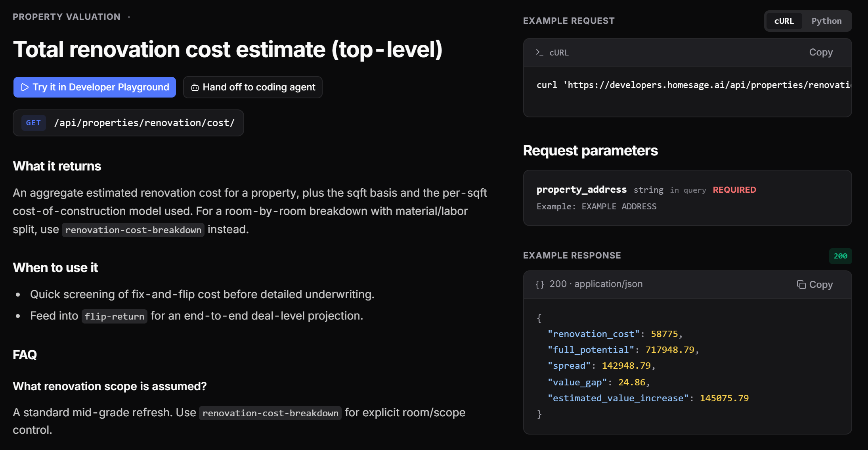Click the "renovation_cost": 58775 line

[x=615, y=334]
